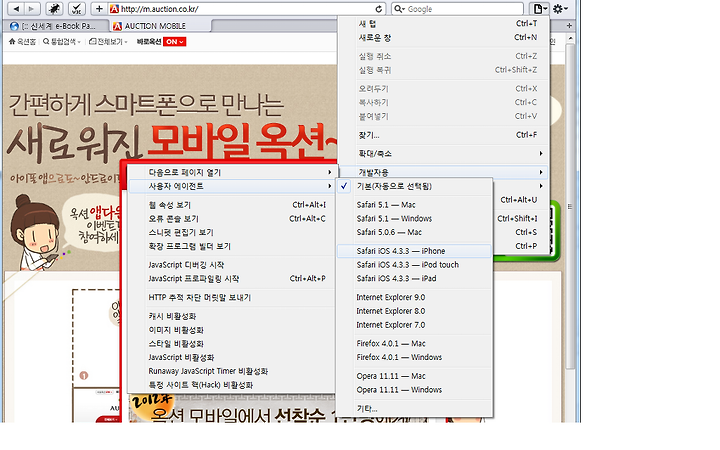Start JavaScript 프로파일링 시작
This screenshot has width=720, height=450.
point(232,279)
